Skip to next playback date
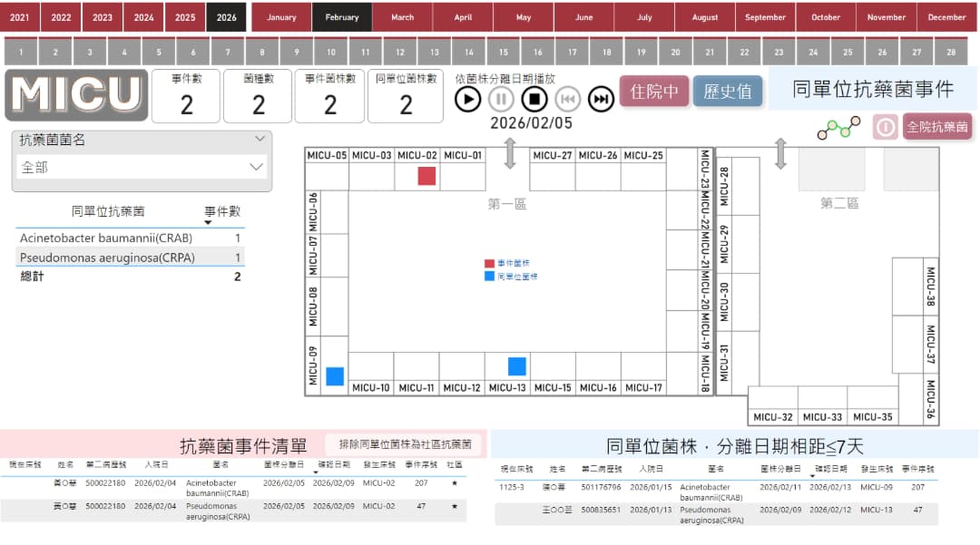Screen dimensions: 980x545 pyautogui.click(x=602, y=99)
